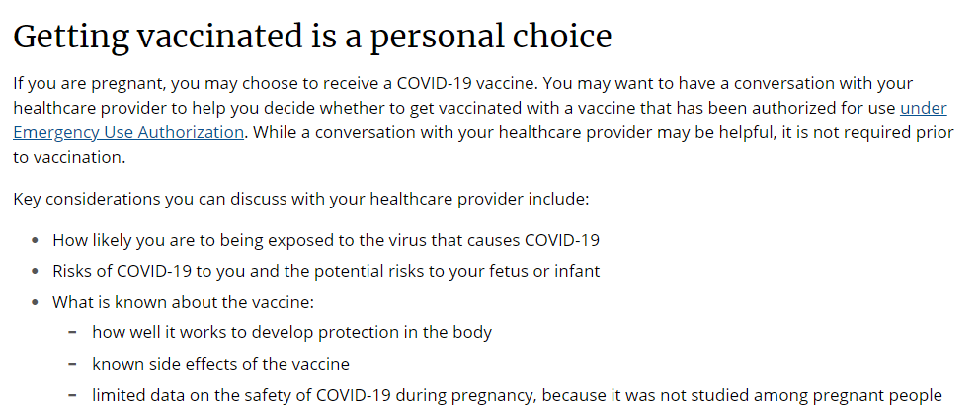The image size is (980, 414).
Task: Click the dash before 'how well it works'
Action: point(72,332)
